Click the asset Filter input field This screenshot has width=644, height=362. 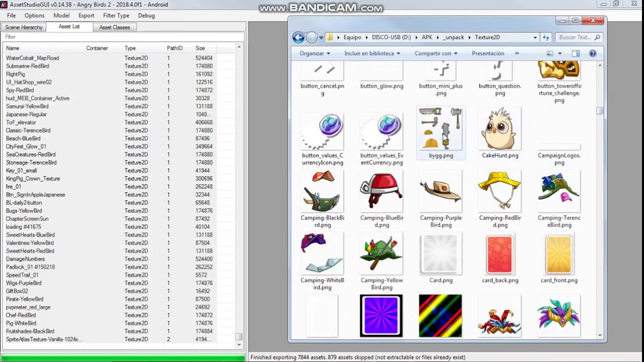point(122,37)
